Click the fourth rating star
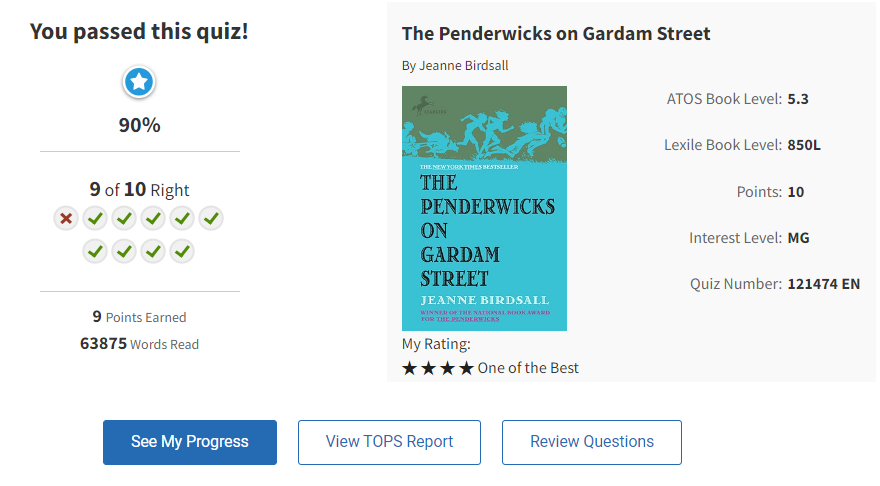Screen dimensions: 880x486 click(466, 368)
